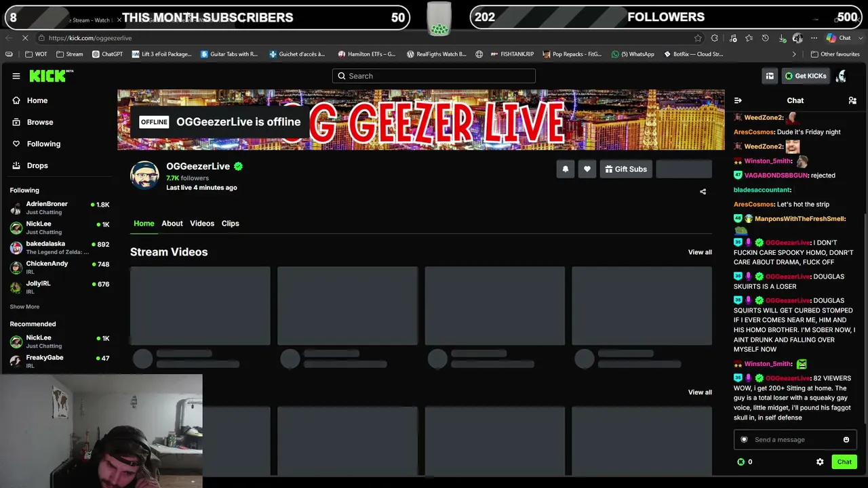The height and width of the screenshot is (488, 868).
Task: Open browser history clock icon
Action: coord(766,38)
